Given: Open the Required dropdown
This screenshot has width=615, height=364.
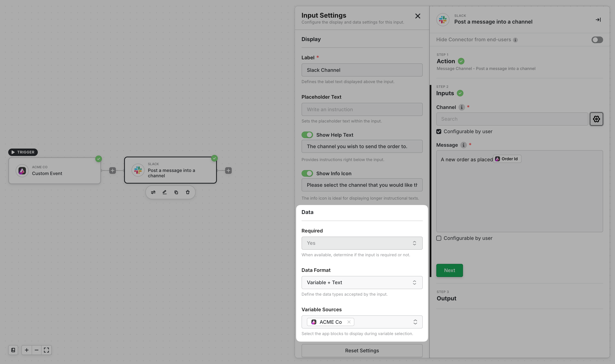Looking at the screenshot, I should pos(362,243).
